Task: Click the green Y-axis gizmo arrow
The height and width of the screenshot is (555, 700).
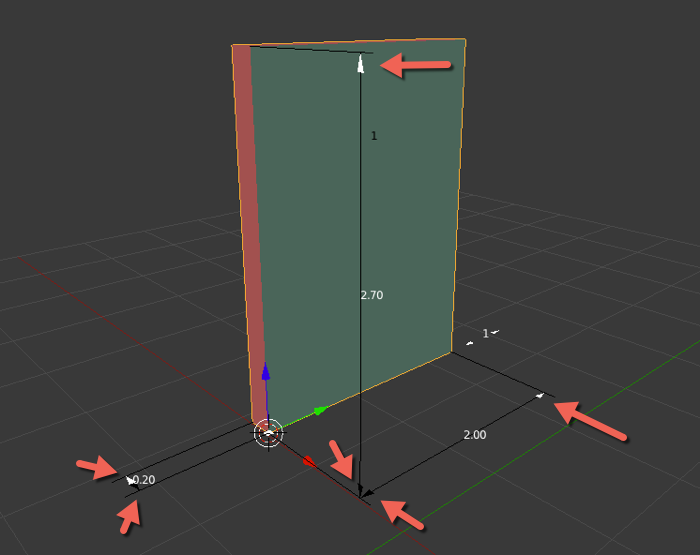Action: tap(320, 410)
